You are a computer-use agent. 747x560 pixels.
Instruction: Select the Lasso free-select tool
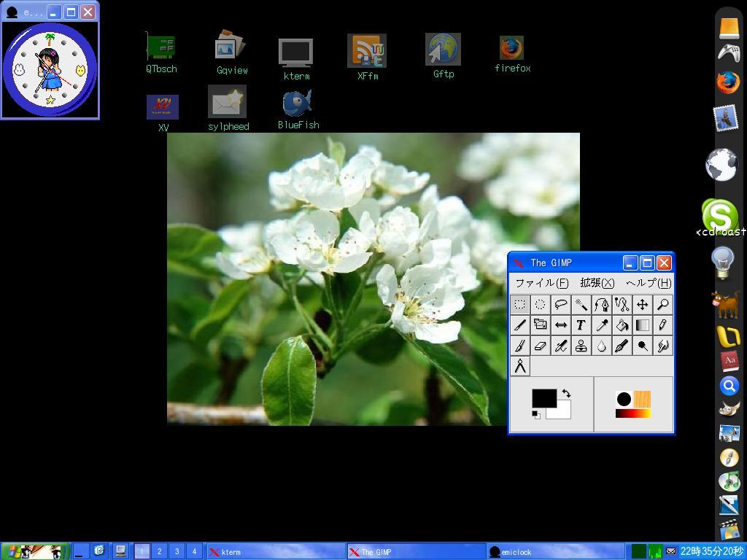point(561,305)
